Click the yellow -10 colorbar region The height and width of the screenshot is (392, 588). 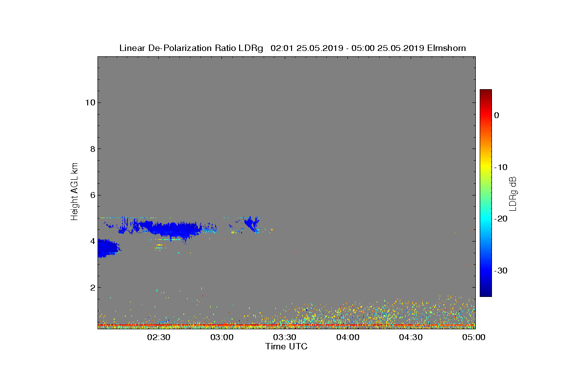(486, 167)
